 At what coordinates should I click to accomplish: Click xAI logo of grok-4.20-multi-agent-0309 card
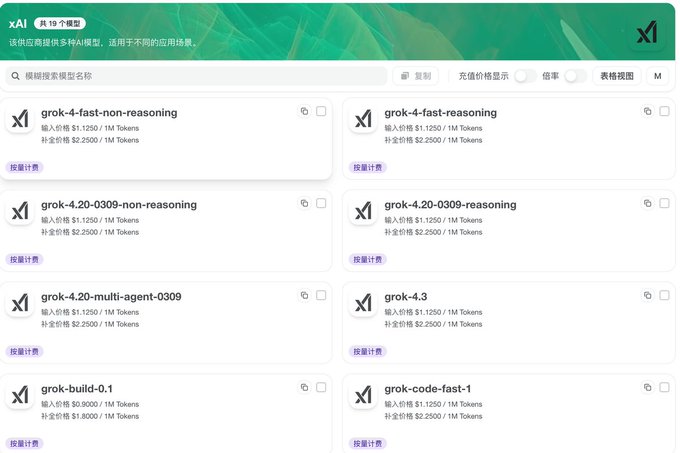20,303
